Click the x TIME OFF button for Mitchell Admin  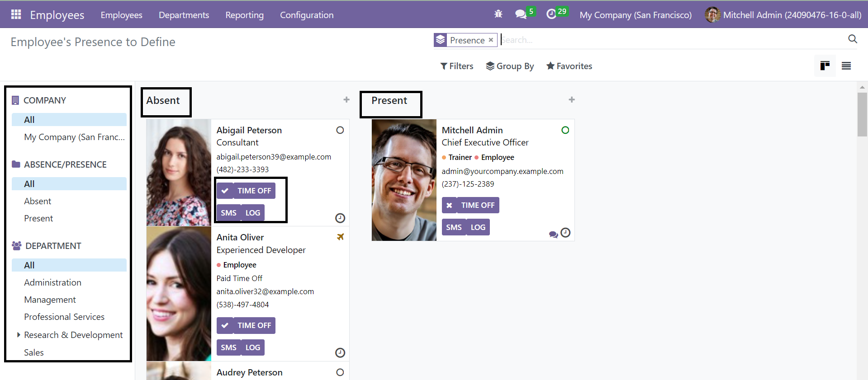point(470,205)
